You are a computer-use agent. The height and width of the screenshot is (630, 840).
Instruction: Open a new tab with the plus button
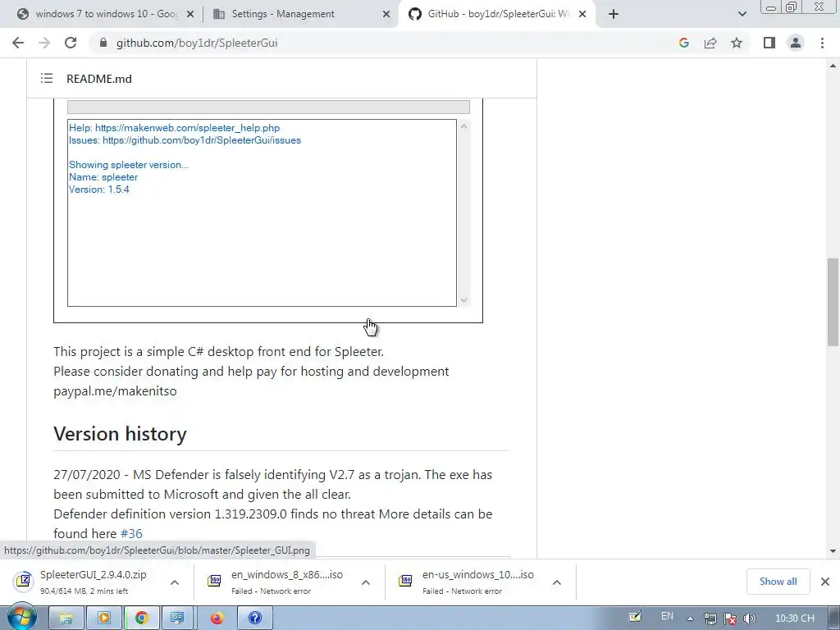pos(614,14)
